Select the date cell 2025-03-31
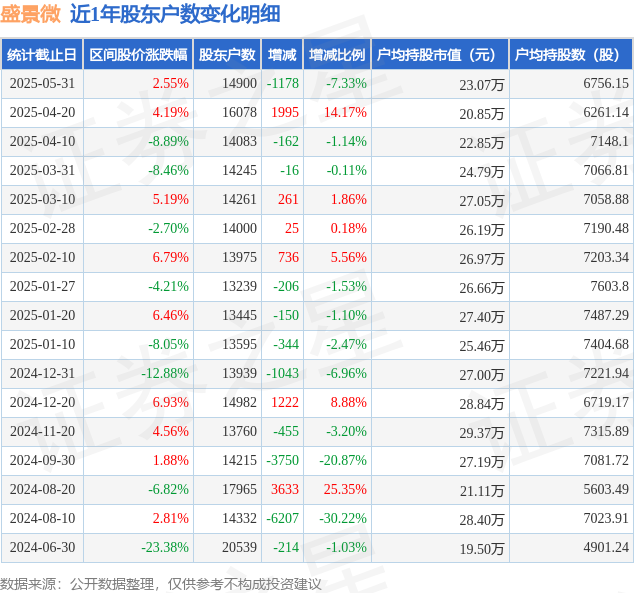 pyautogui.click(x=42, y=171)
